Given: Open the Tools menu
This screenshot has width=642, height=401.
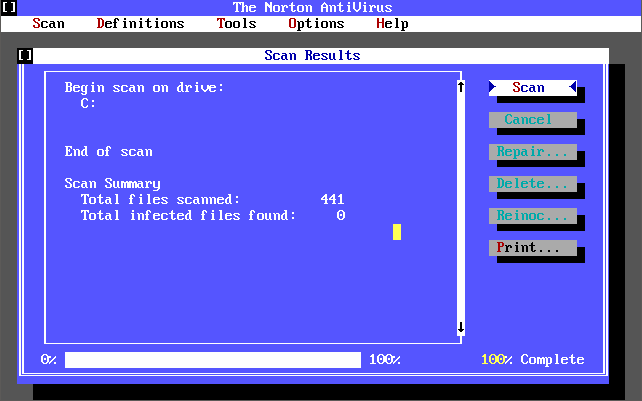Looking at the screenshot, I should click(x=236, y=23).
